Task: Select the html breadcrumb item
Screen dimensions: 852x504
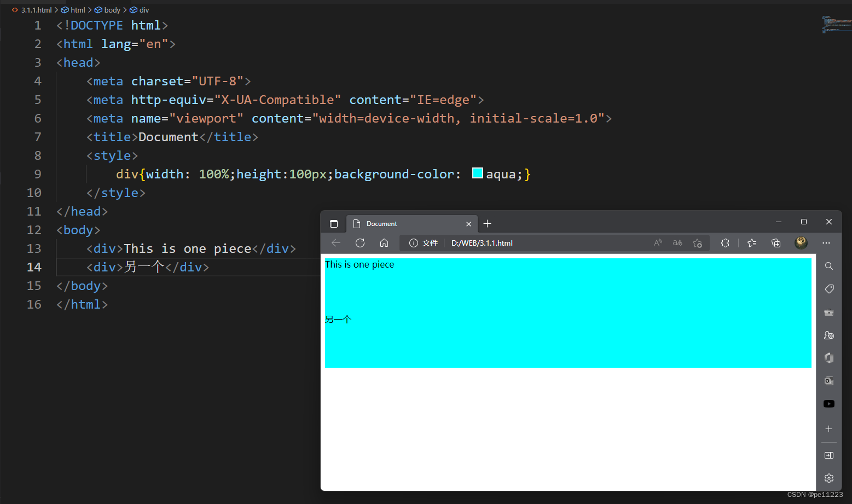Action: [x=73, y=10]
